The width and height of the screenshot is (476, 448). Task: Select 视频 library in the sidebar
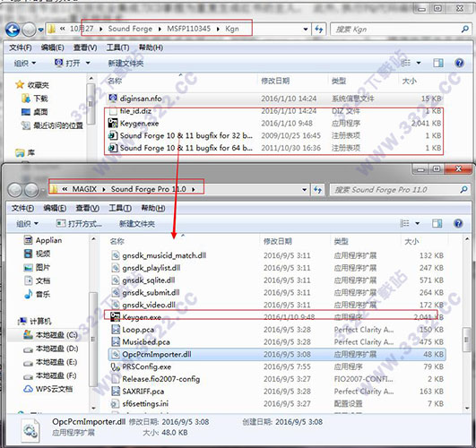38,254
